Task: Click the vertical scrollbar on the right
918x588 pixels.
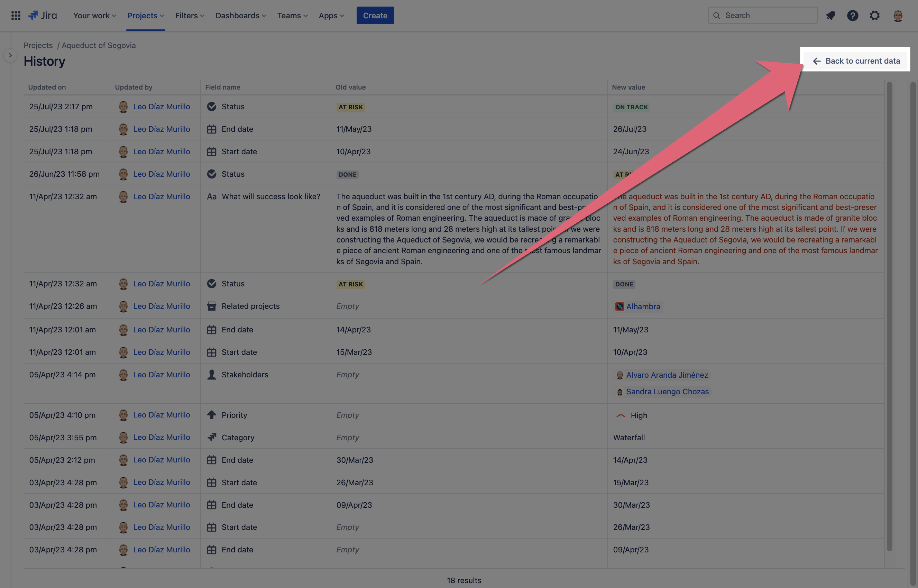Action: click(890, 267)
